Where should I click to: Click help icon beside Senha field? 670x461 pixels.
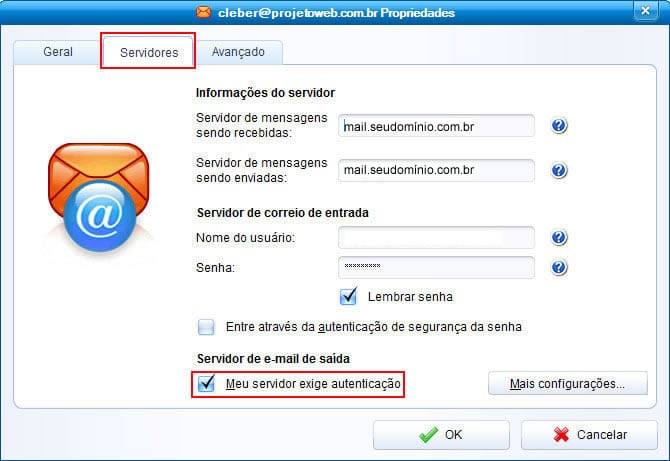tap(559, 267)
